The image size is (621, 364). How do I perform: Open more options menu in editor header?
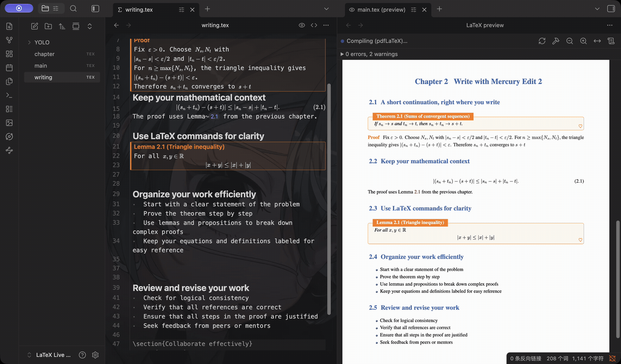pos(326,25)
